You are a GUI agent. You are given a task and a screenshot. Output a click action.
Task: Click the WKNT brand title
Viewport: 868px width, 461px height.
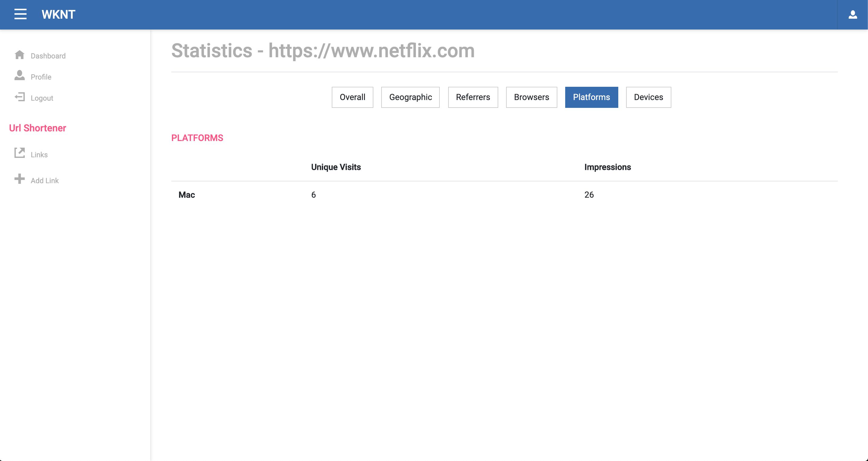(x=58, y=14)
